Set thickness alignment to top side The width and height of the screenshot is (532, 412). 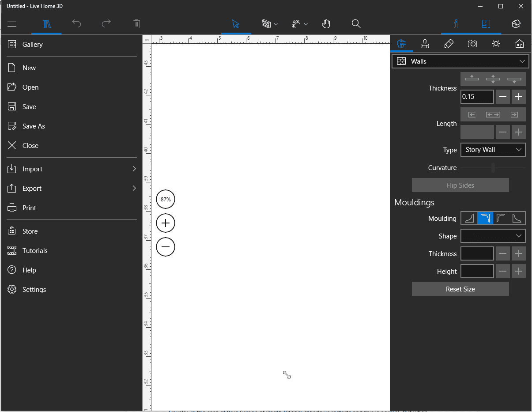pyautogui.click(x=472, y=79)
